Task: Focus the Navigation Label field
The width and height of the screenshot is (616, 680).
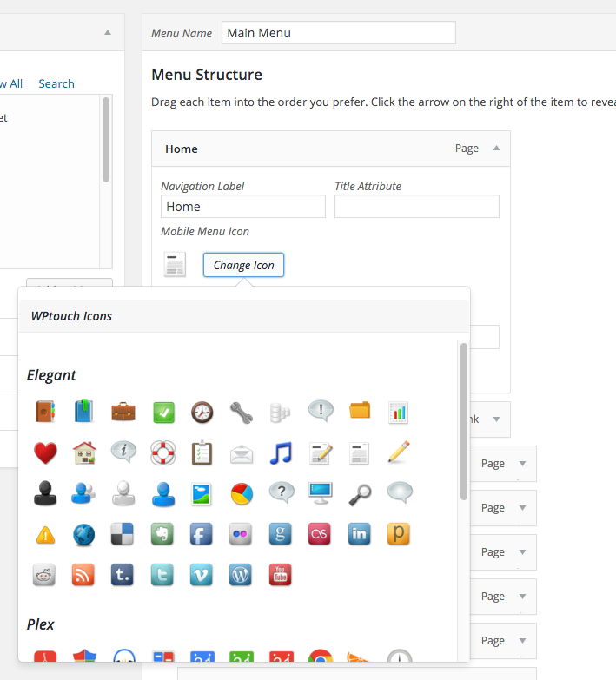Action: [x=243, y=207]
